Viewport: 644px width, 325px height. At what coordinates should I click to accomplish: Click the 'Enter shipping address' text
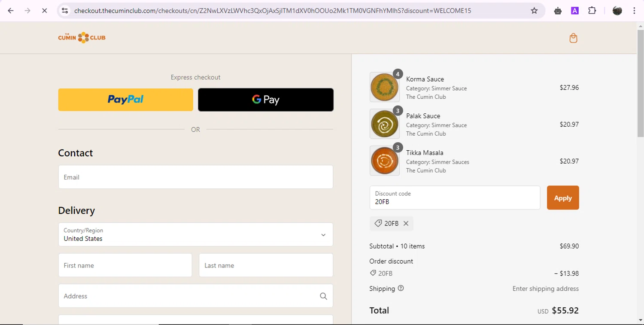pyautogui.click(x=546, y=289)
